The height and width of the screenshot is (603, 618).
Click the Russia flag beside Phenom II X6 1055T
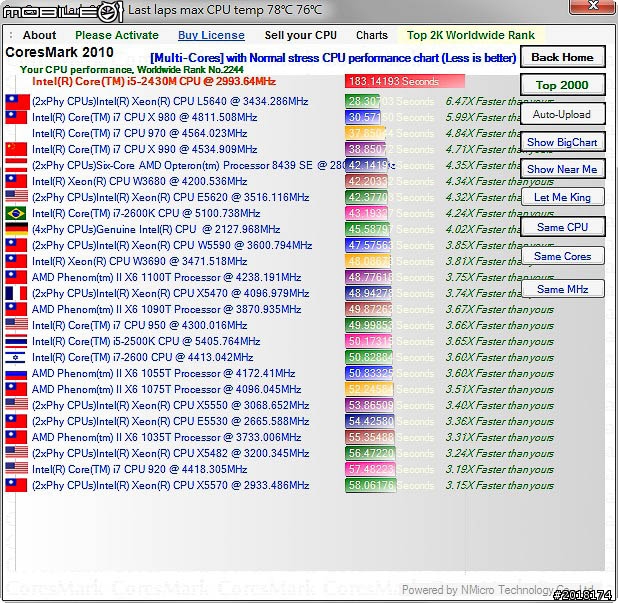point(16,374)
